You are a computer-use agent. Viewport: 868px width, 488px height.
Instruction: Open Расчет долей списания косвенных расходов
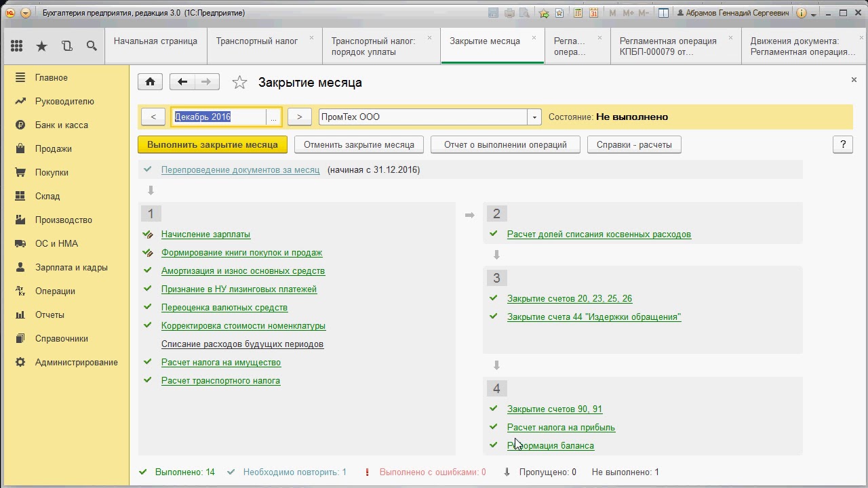click(599, 234)
